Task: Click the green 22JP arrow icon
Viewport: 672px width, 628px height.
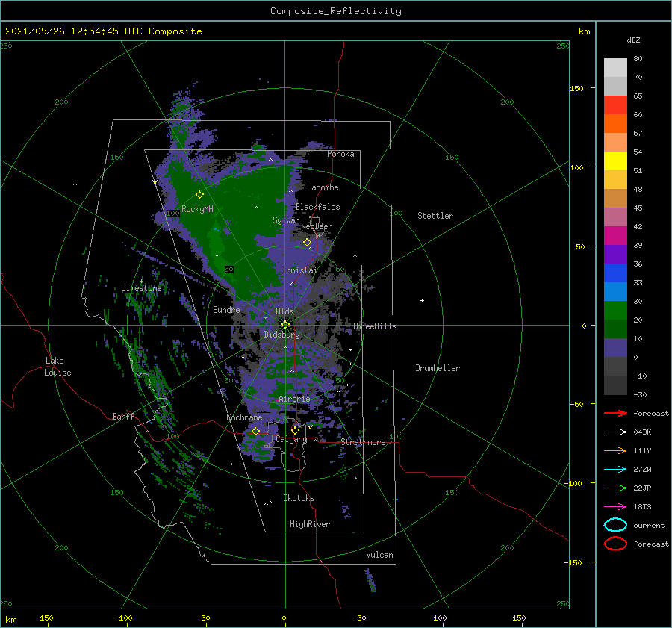Action: (615, 488)
